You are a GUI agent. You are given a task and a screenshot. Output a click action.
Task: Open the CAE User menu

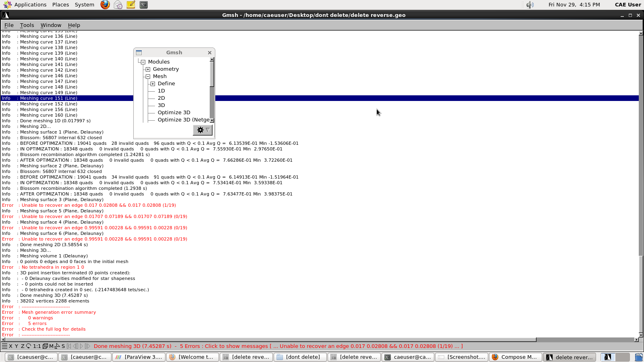pos(628,5)
